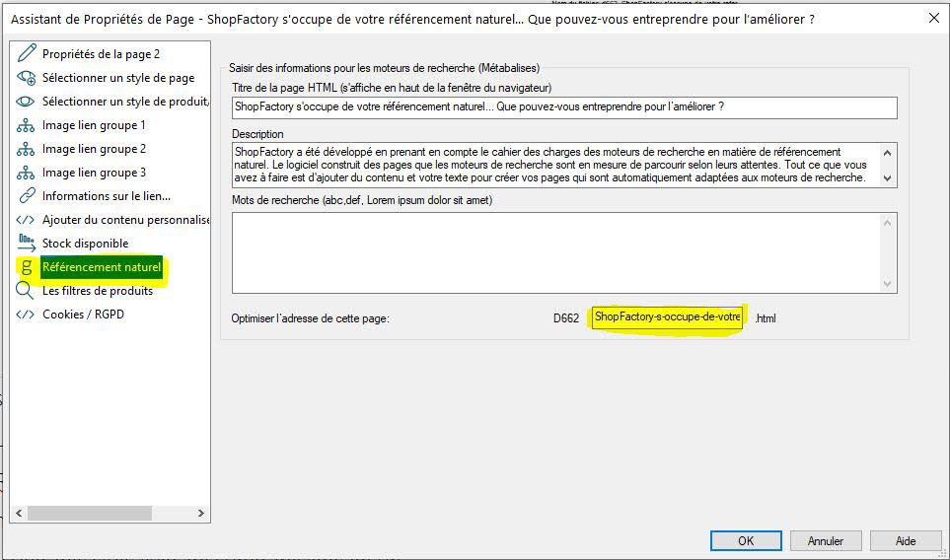
Task: Click the code brackets icon for Ajouter du contenu personnalisé
Action: pos(26,220)
